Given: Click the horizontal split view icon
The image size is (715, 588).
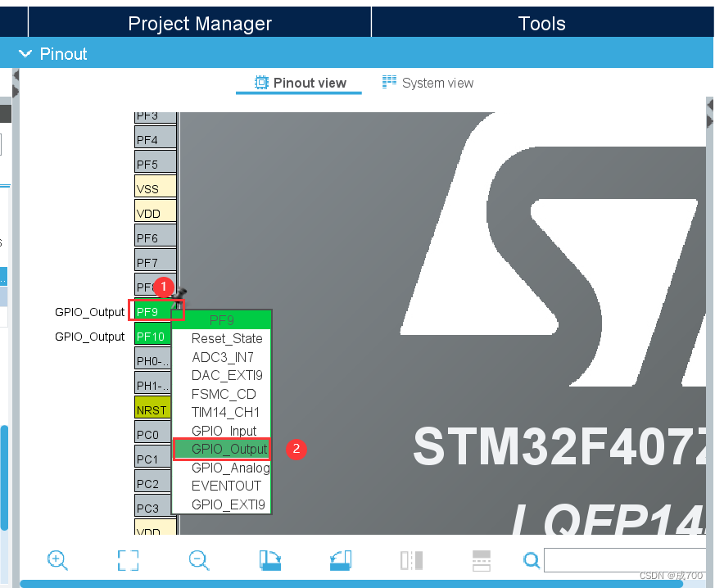Looking at the screenshot, I should 482,560.
